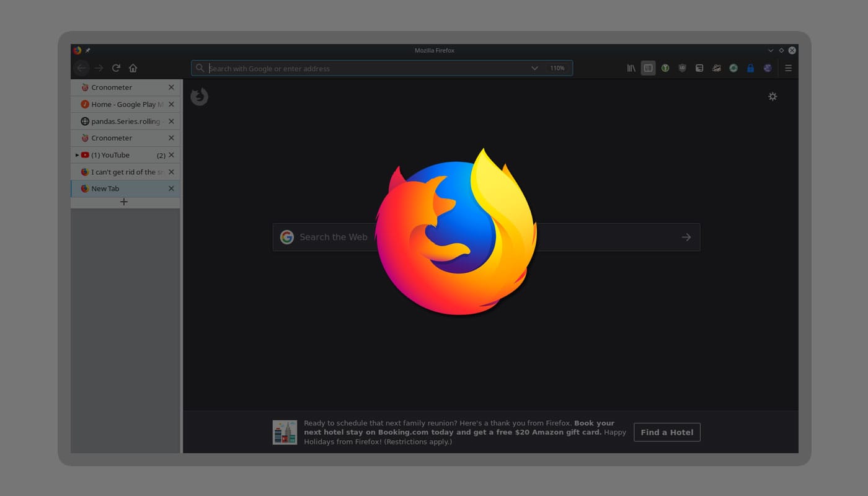Image resolution: width=868 pixels, height=496 pixels.
Task: Maximize window with the diamond icon
Action: pyautogui.click(x=781, y=50)
